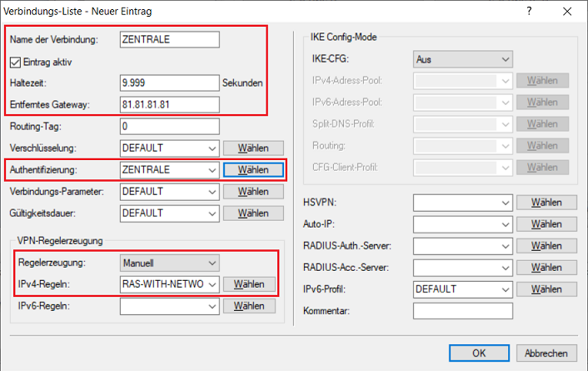Toggle the Eintrag aktiv checkbox
The image size is (588, 371).
(x=16, y=62)
